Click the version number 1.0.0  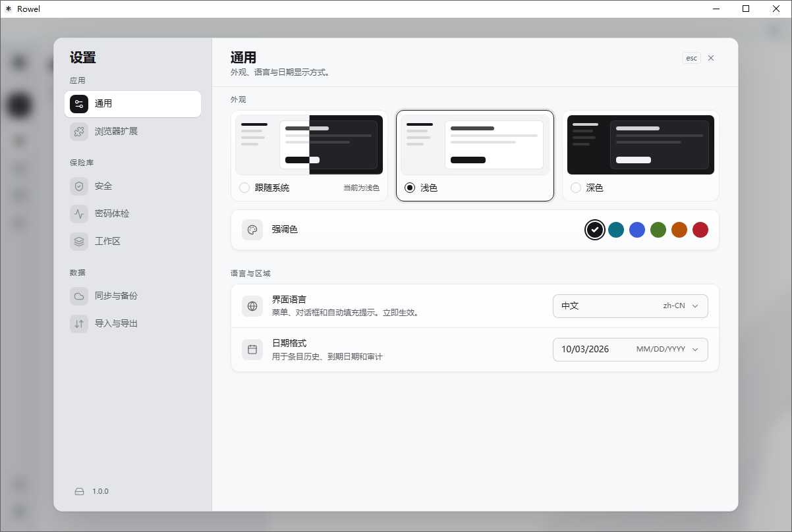click(x=100, y=492)
